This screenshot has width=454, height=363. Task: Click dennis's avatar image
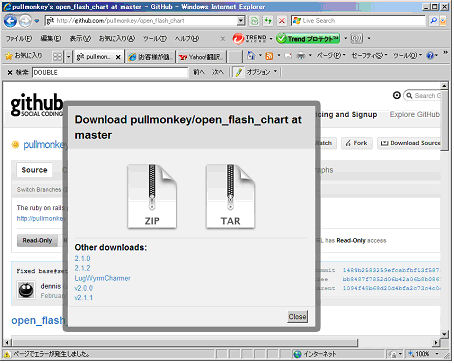(26, 289)
